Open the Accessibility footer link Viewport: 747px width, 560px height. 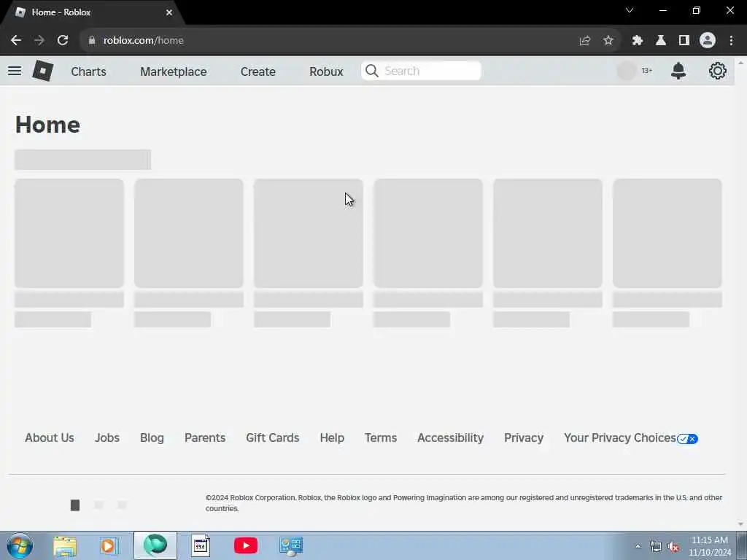[x=450, y=437]
